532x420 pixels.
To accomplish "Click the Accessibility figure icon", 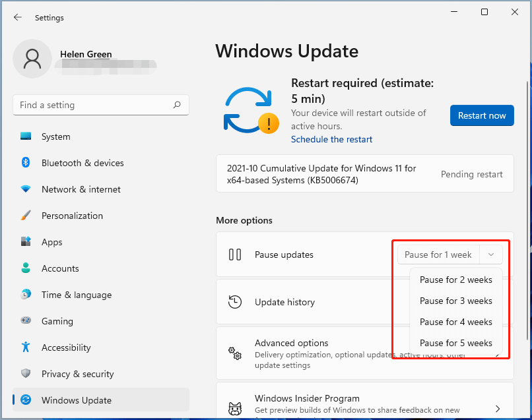I will point(26,347).
